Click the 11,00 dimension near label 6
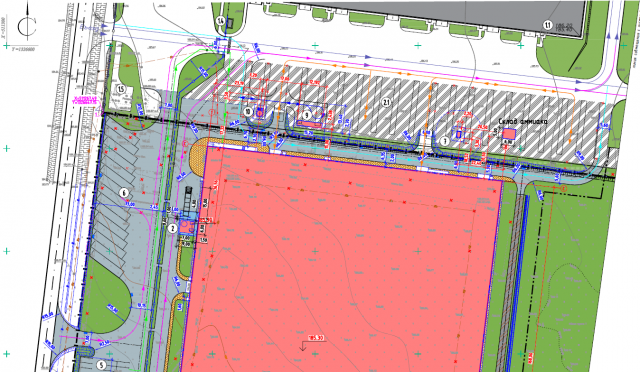 coord(130,204)
